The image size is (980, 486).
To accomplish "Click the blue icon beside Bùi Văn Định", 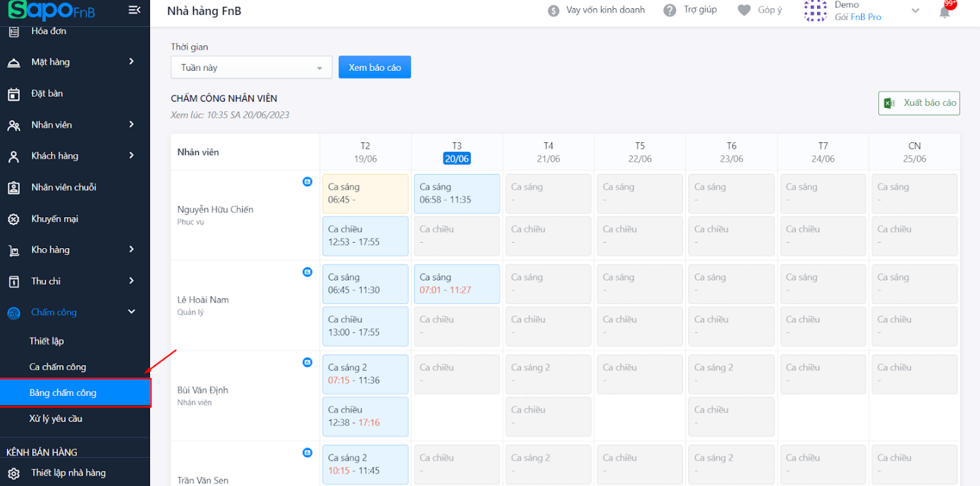I will [307, 362].
